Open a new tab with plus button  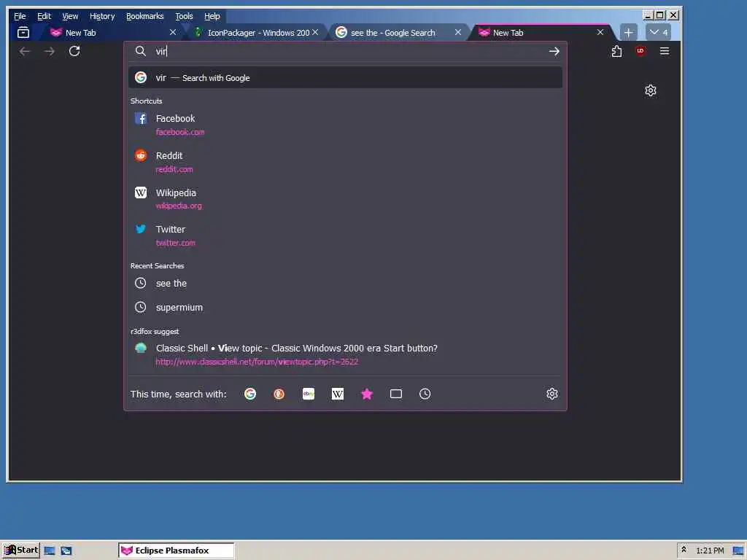[x=628, y=32]
